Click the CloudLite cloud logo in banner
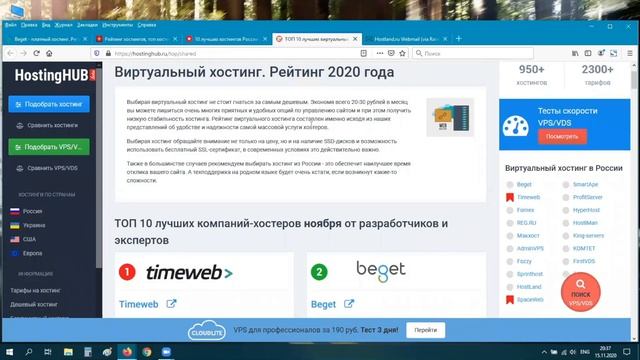 (207, 331)
